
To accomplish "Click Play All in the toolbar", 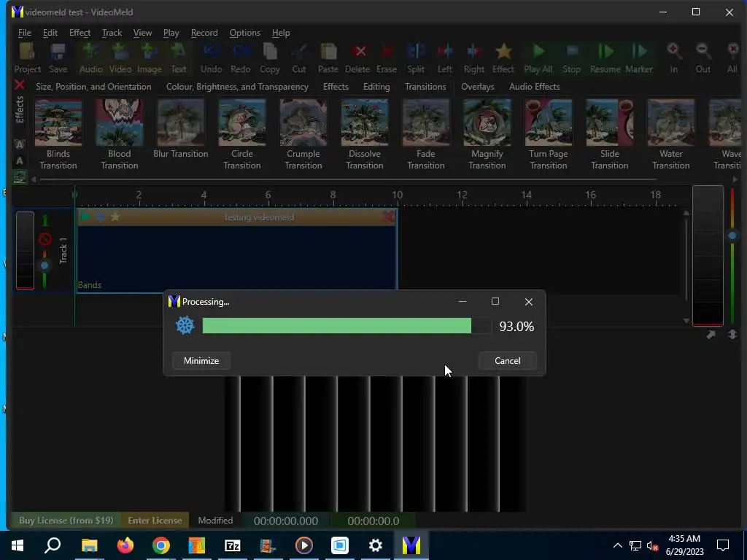I will [x=538, y=58].
